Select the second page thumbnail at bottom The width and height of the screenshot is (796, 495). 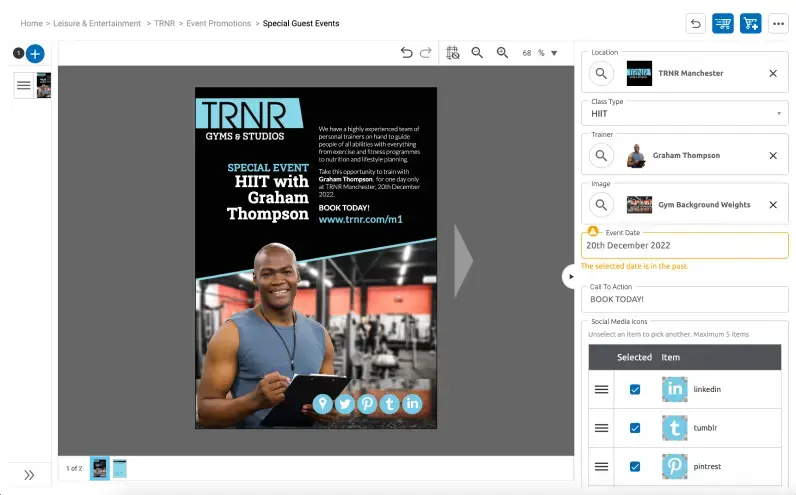(119, 468)
